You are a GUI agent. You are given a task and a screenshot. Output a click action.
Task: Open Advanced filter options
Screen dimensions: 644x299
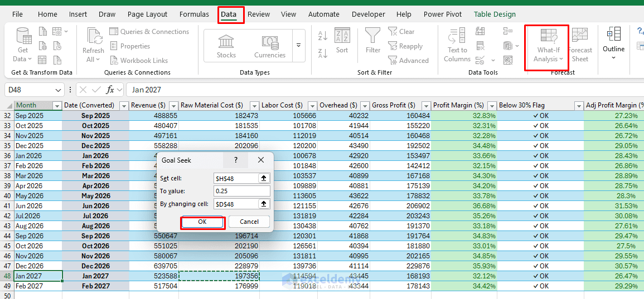pyautogui.click(x=408, y=60)
